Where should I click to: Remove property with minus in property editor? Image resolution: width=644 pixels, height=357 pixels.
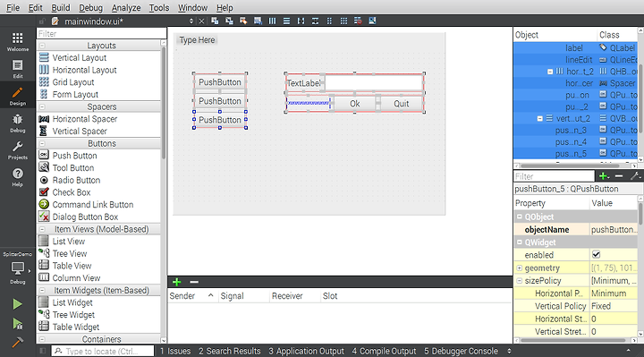619,176
